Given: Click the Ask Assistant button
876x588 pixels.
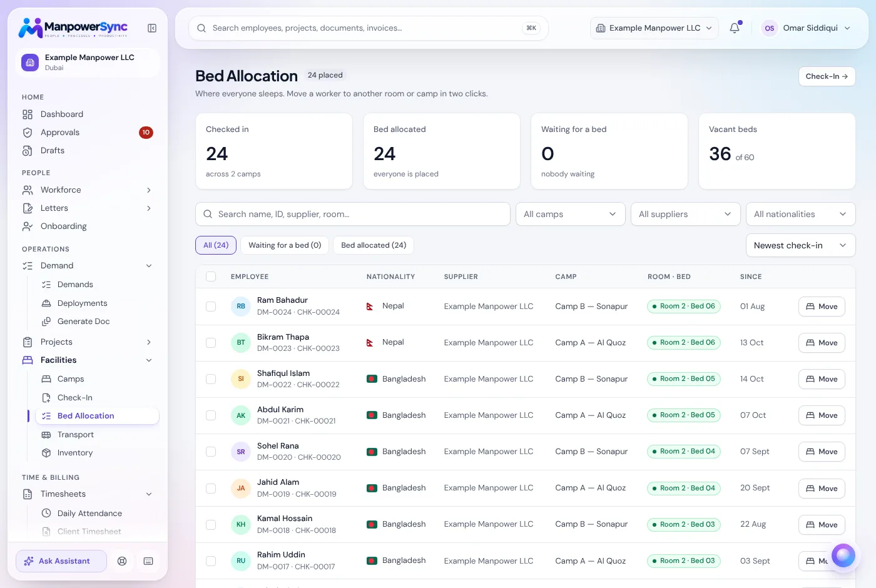Looking at the screenshot, I should [x=61, y=561].
